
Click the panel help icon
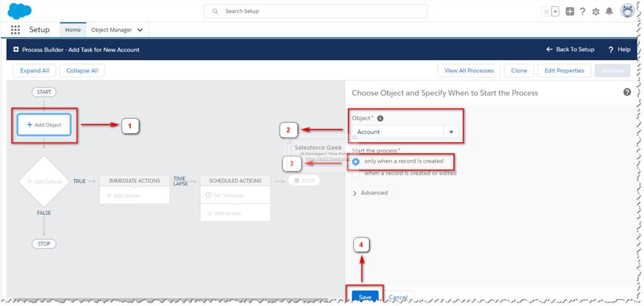(627, 92)
